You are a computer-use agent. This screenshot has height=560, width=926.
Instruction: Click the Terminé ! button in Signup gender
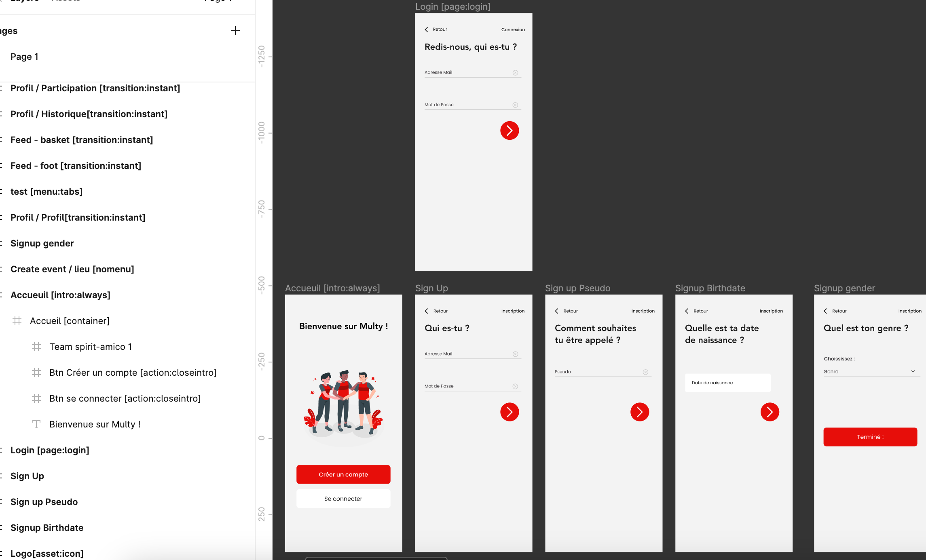click(870, 437)
